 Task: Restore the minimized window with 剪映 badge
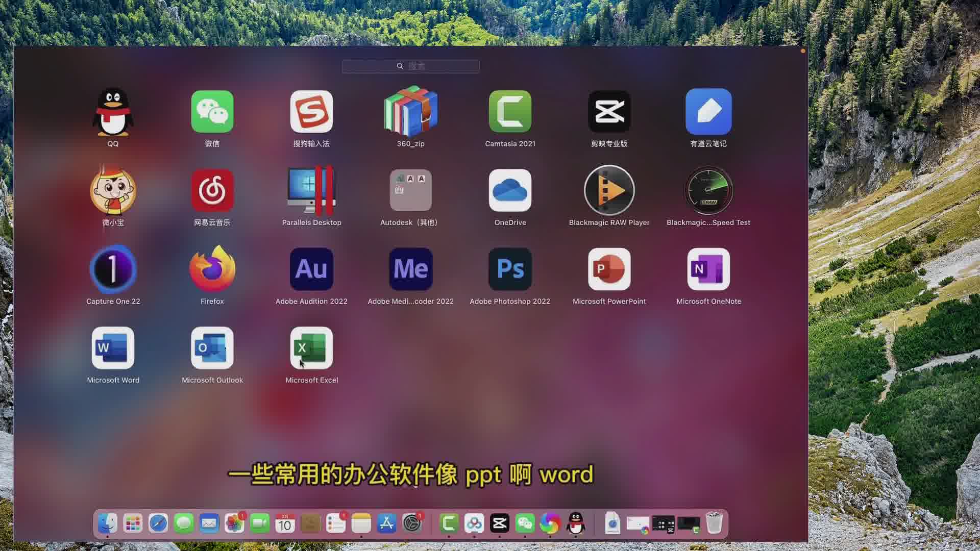click(663, 524)
